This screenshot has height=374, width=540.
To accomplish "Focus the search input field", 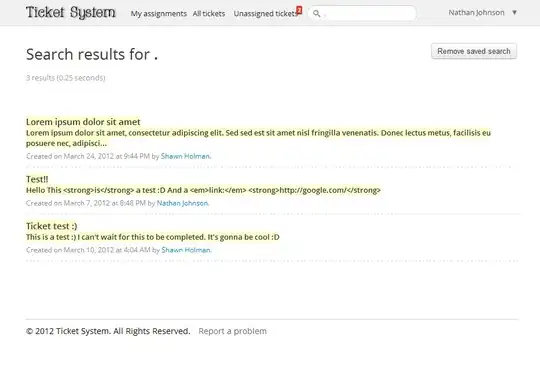I will [x=368, y=13].
